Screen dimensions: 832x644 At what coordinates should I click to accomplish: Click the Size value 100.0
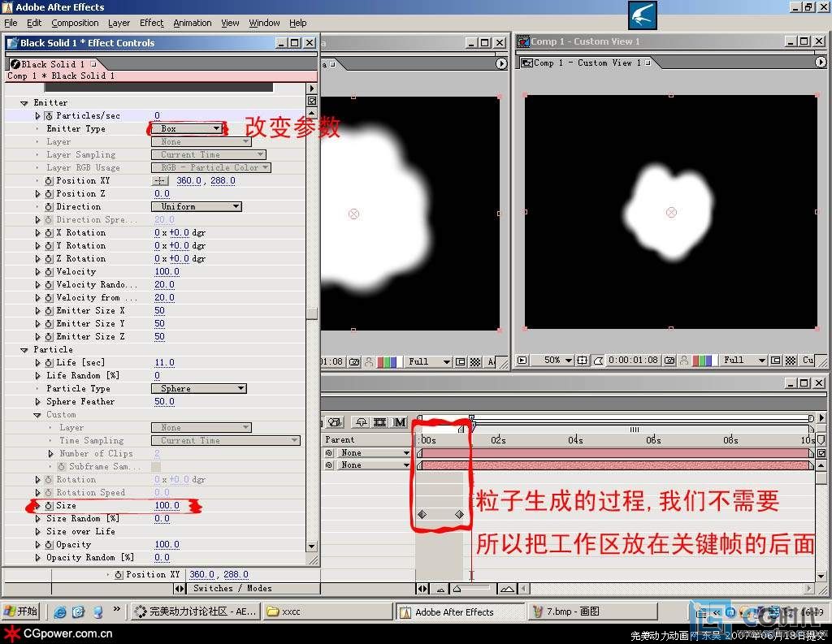[167, 506]
